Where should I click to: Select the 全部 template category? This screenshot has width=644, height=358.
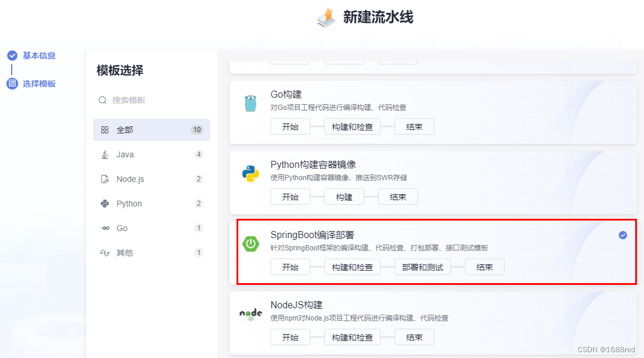(x=152, y=130)
